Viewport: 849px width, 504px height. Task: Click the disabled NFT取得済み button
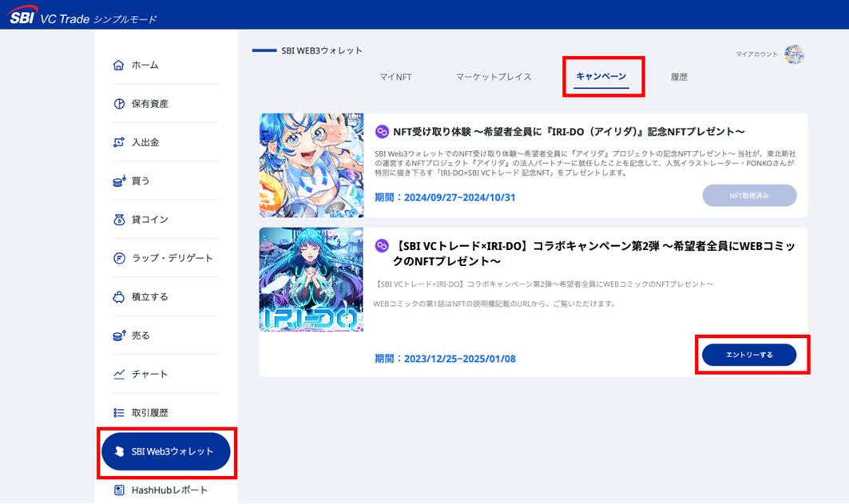click(x=749, y=196)
